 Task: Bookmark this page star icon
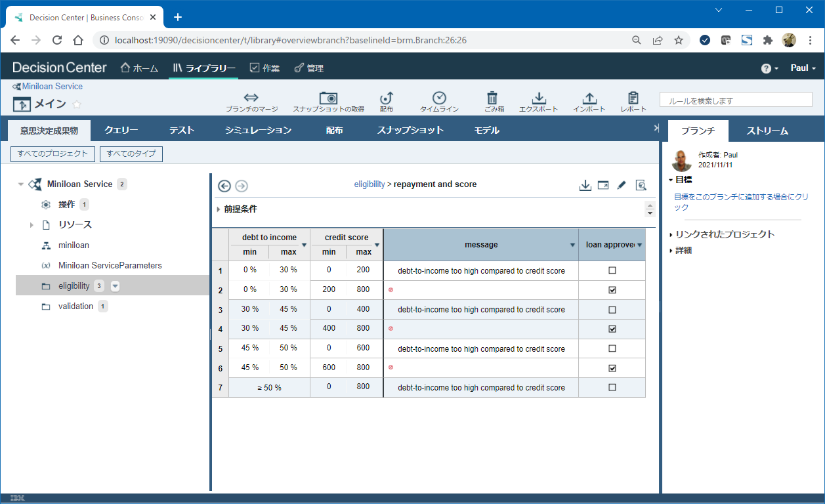[x=679, y=40]
